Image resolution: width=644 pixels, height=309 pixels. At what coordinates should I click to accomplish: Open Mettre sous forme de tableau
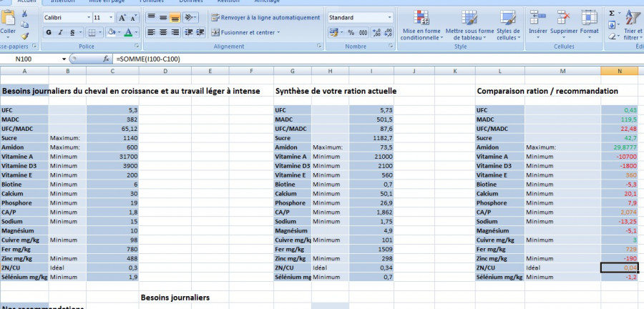pos(469,24)
